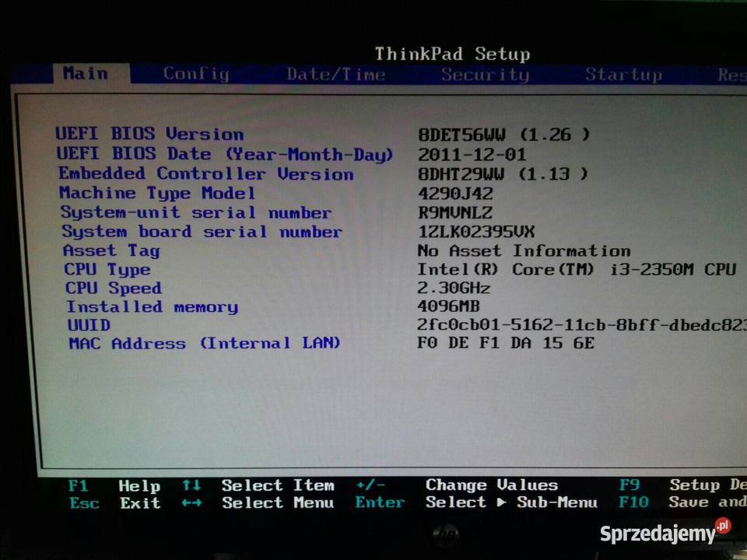This screenshot has height=560, width=747.
Task: Open the Date/Time tab
Action: [x=336, y=75]
